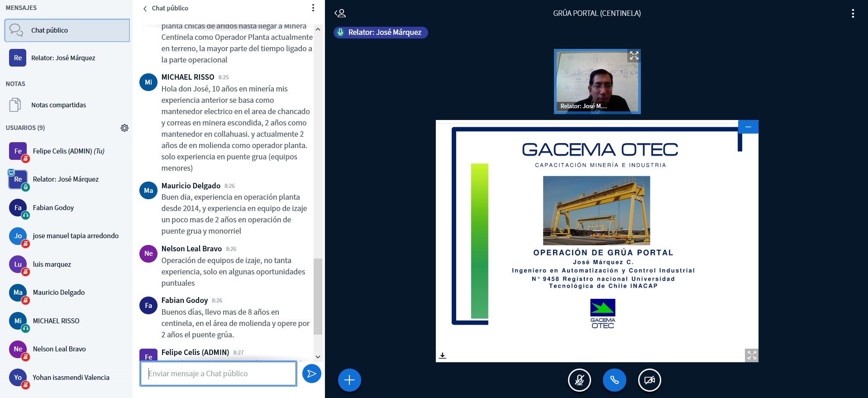Leave audio with the phone button
This screenshot has height=398, width=868.
614,380
